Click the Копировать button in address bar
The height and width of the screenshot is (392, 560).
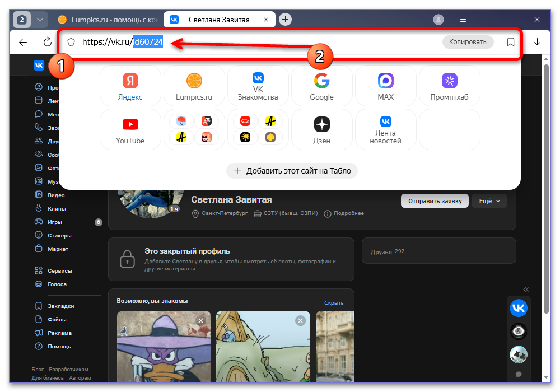coord(468,42)
